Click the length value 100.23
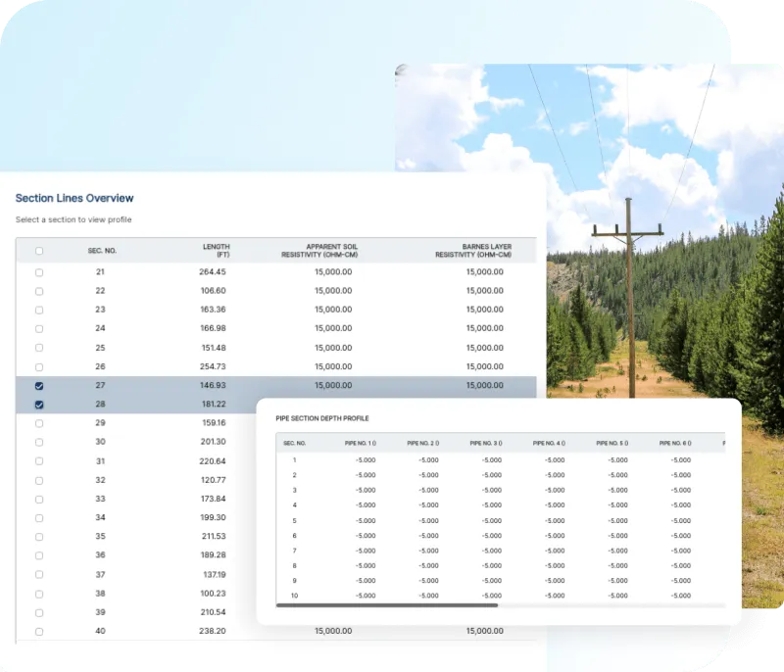This screenshot has height=672, width=784. [x=213, y=594]
